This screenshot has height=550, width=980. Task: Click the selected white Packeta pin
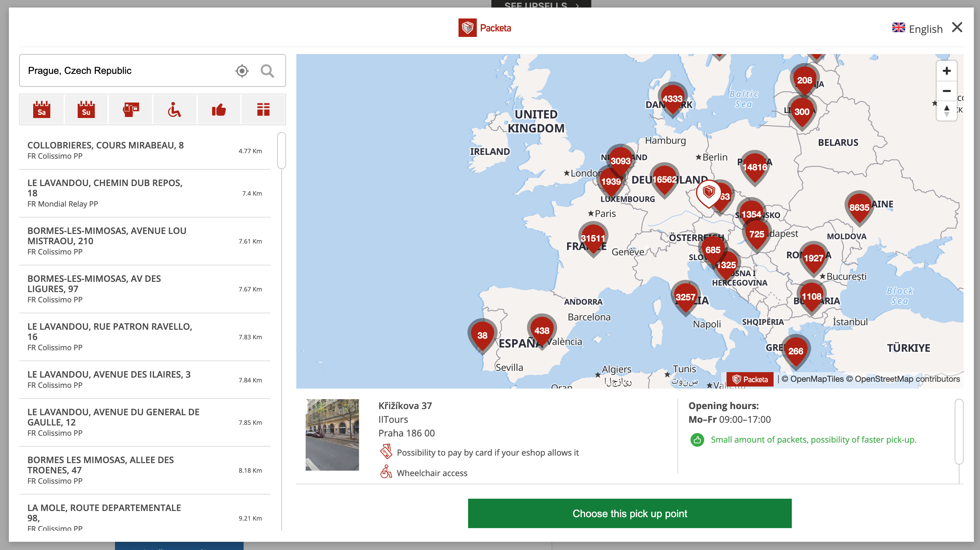click(708, 193)
